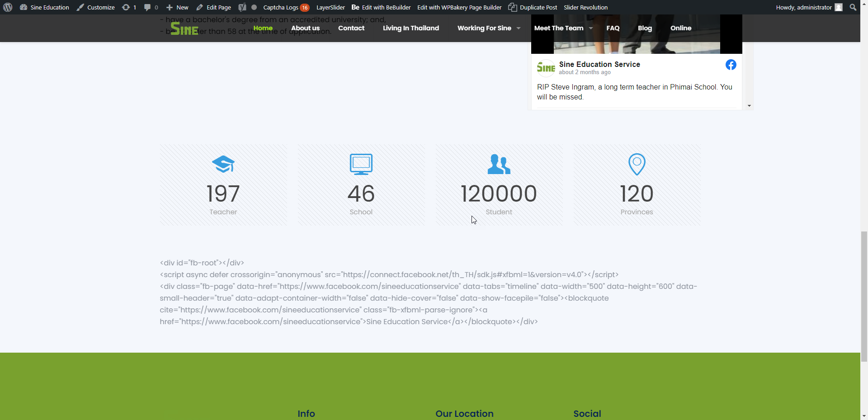Click Meet The Team nav item

click(x=559, y=28)
